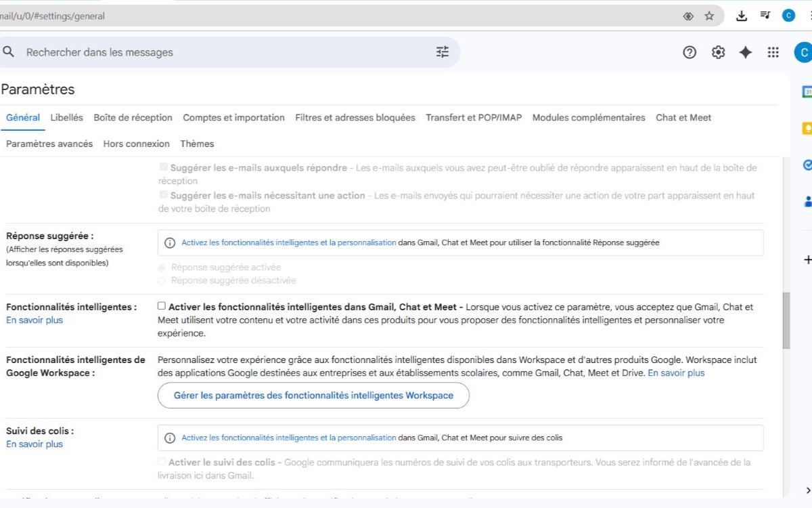Viewport: 812px width, 508px height.
Task: Click the Rechercher dans les messages search field
Action: click(203, 51)
